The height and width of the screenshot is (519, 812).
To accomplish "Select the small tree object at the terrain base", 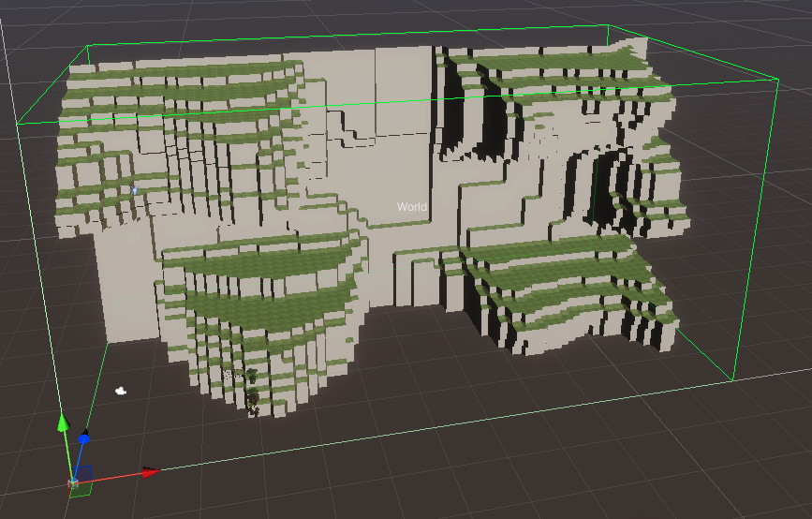I will (251, 393).
